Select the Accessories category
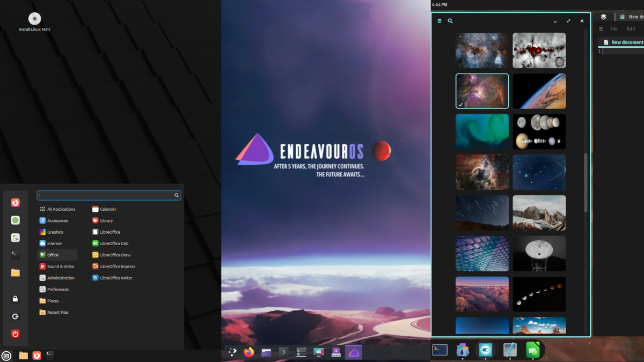Screen dimensions: 644x362 (57, 220)
